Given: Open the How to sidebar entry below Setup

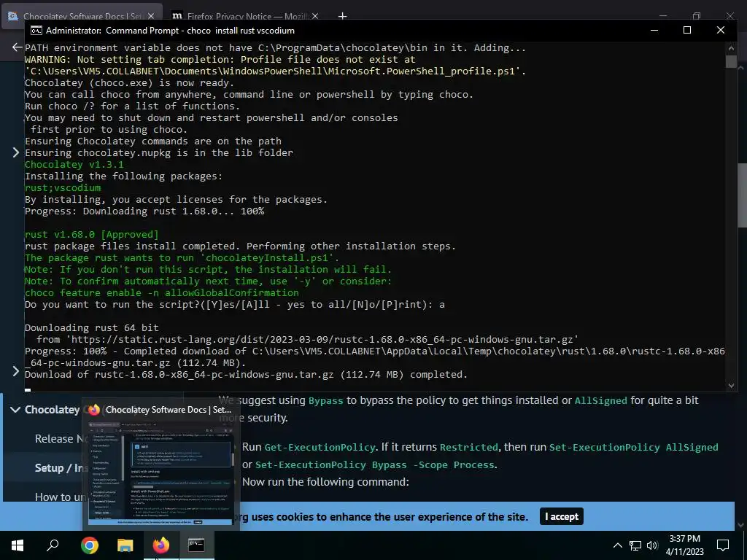Looking at the screenshot, I should click(58, 497).
